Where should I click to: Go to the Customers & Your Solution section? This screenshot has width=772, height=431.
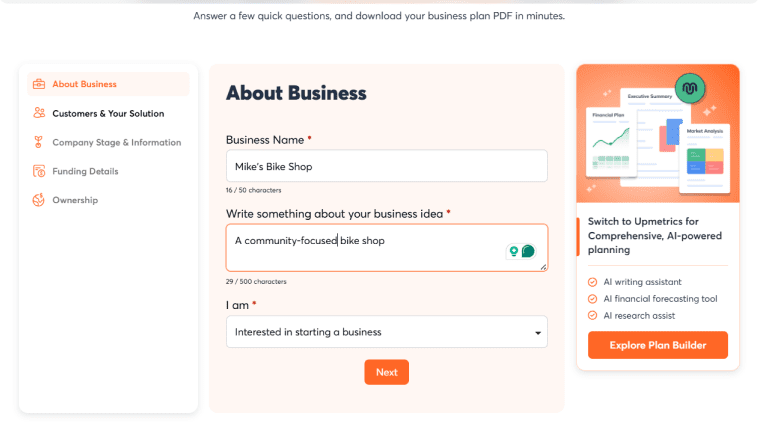coord(108,113)
